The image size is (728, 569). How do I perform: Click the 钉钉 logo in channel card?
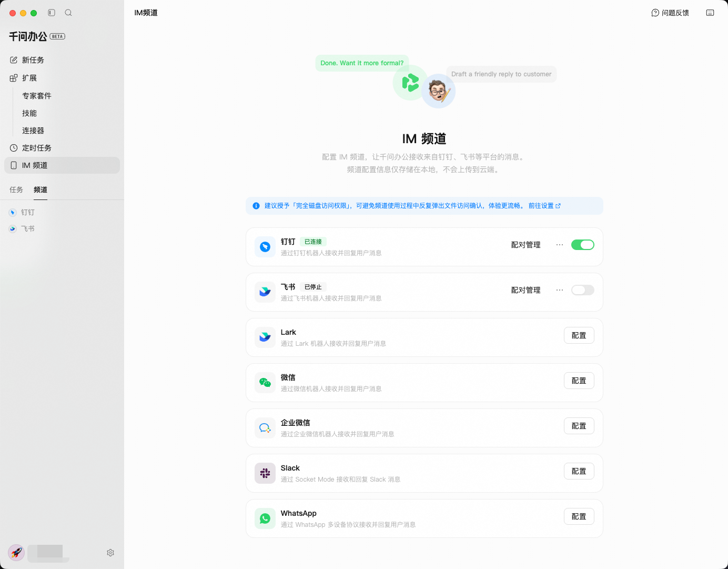pyautogui.click(x=265, y=247)
